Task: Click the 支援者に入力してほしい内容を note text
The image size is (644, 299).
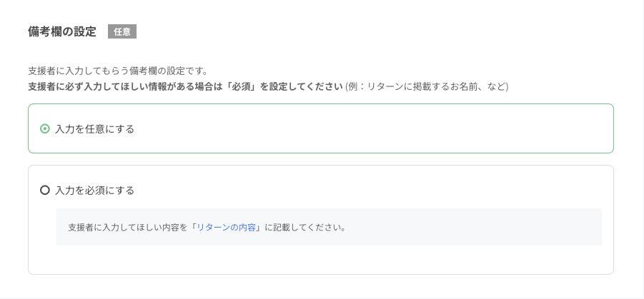Action: tap(127, 228)
